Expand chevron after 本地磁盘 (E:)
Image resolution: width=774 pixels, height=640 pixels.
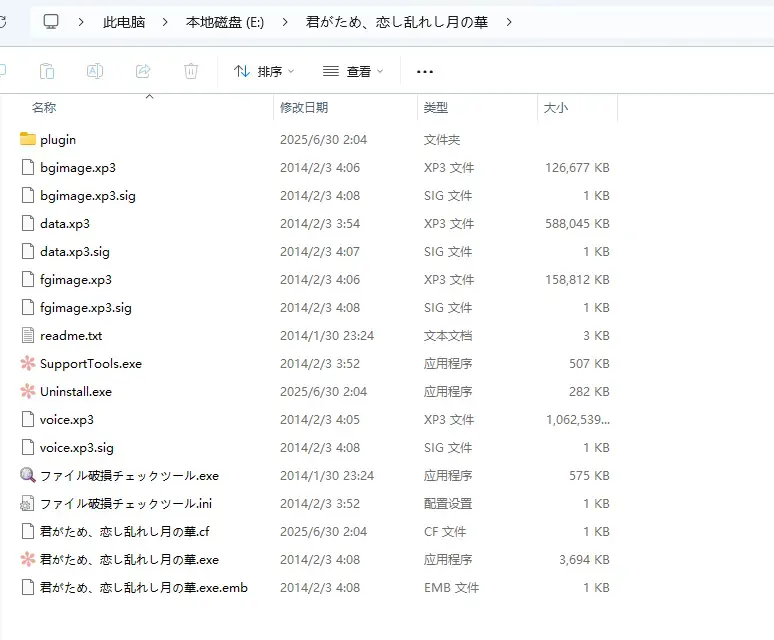coord(285,22)
